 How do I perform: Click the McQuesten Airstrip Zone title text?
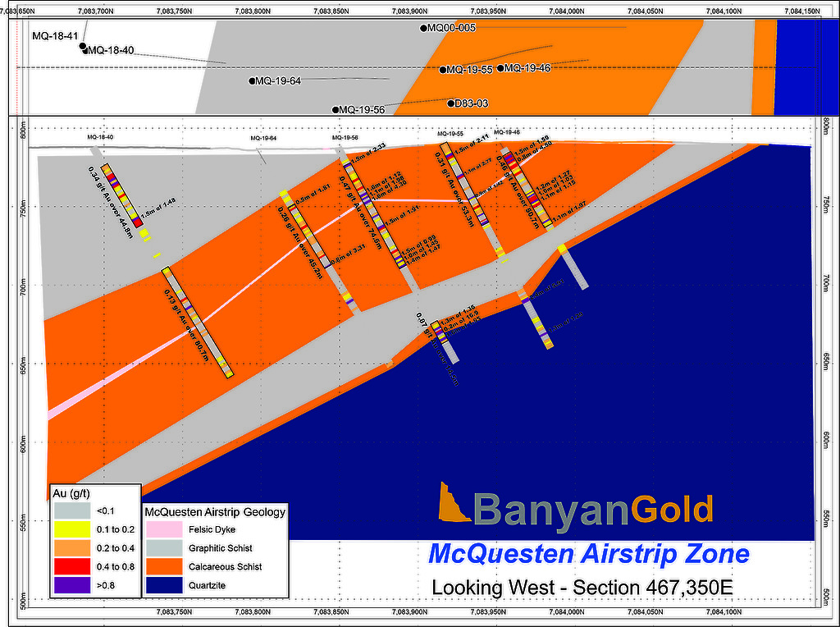point(589,554)
